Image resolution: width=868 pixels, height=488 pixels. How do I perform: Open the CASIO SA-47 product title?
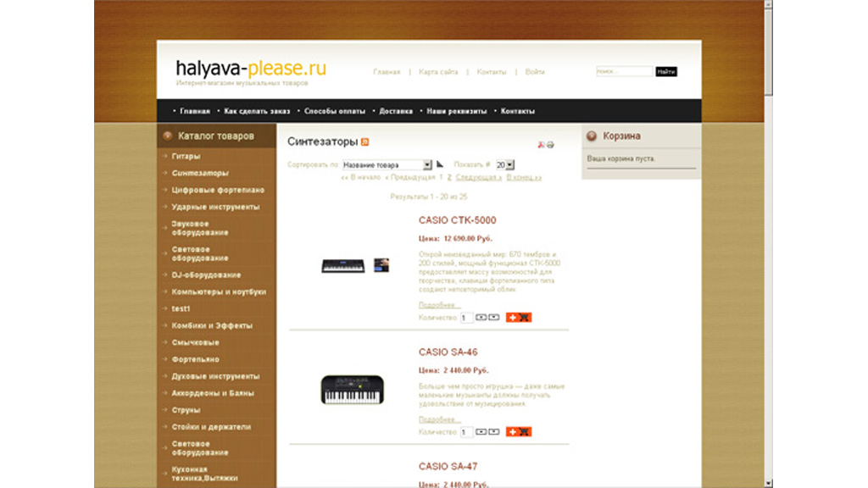448,467
